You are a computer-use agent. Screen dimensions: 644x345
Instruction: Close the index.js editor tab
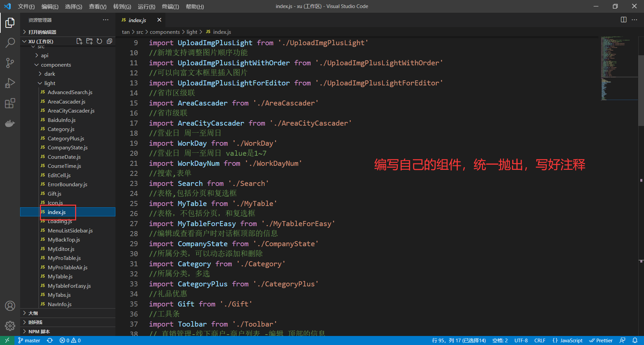coord(159,20)
